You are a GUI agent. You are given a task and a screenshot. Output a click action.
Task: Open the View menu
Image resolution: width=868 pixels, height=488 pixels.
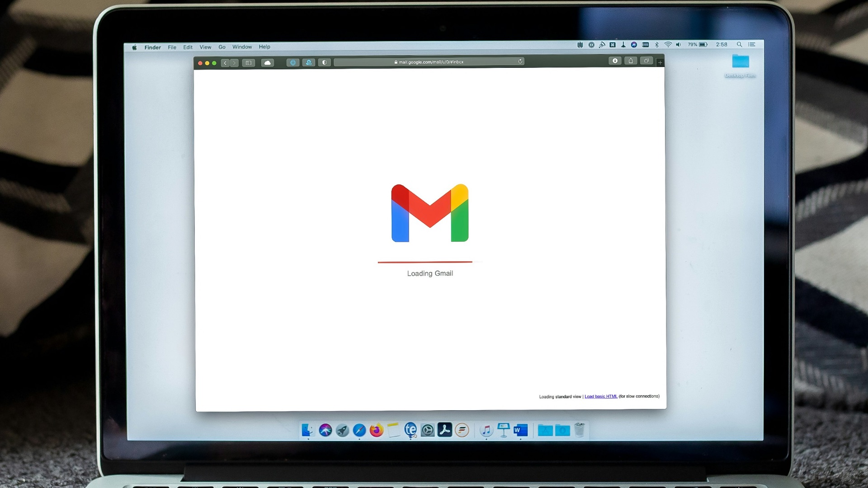click(x=206, y=47)
